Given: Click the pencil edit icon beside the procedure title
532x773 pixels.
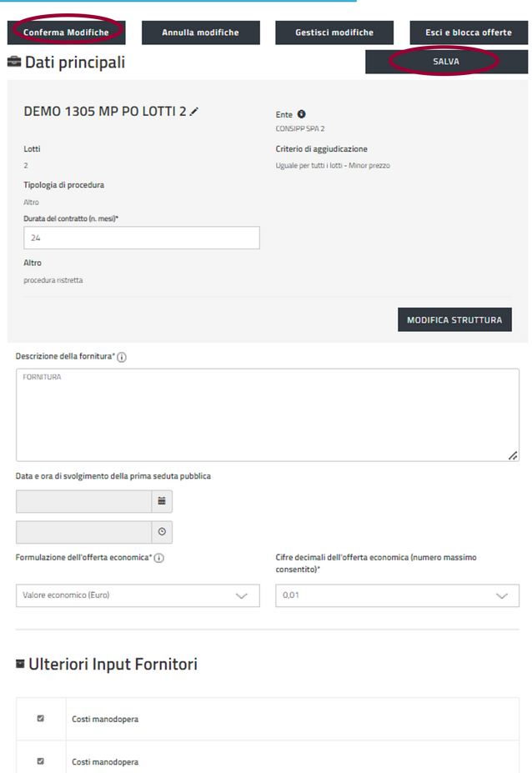Looking at the screenshot, I should pos(194,111).
